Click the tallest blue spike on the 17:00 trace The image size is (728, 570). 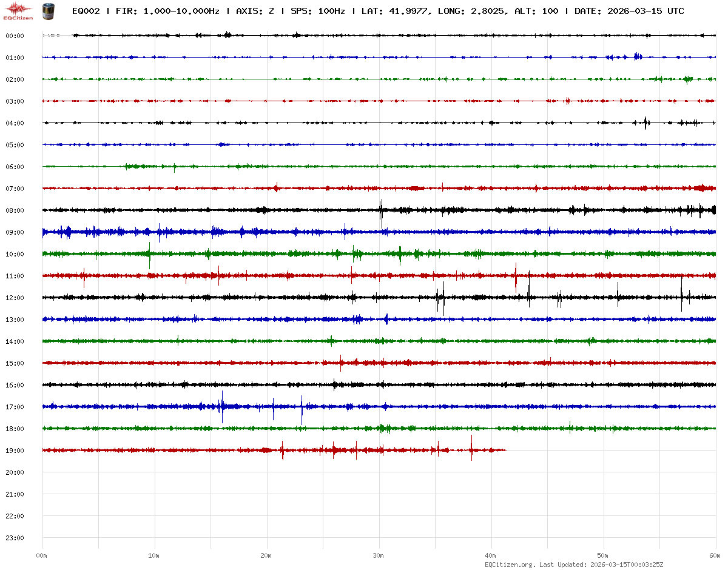coord(222,405)
